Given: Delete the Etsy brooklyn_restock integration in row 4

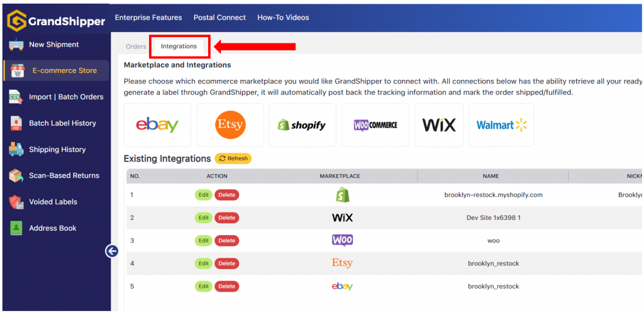Looking at the screenshot, I should pyautogui.click(x=226, y=264).
